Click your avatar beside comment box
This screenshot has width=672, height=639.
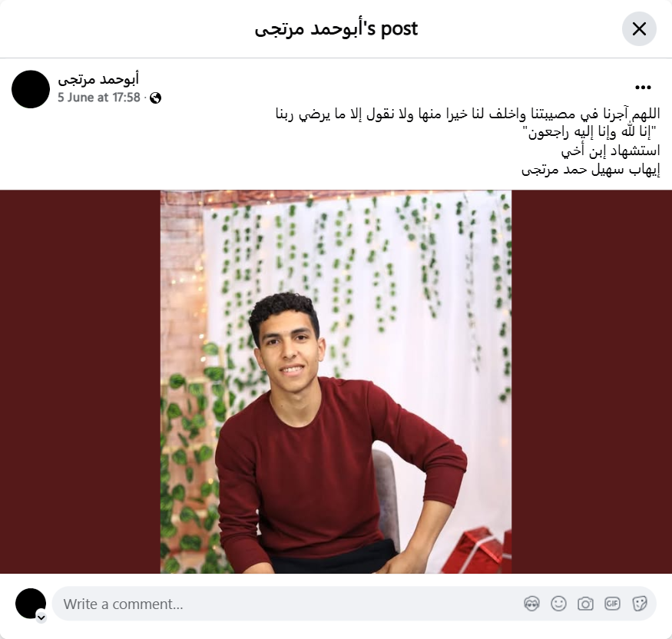coord(31,604)
